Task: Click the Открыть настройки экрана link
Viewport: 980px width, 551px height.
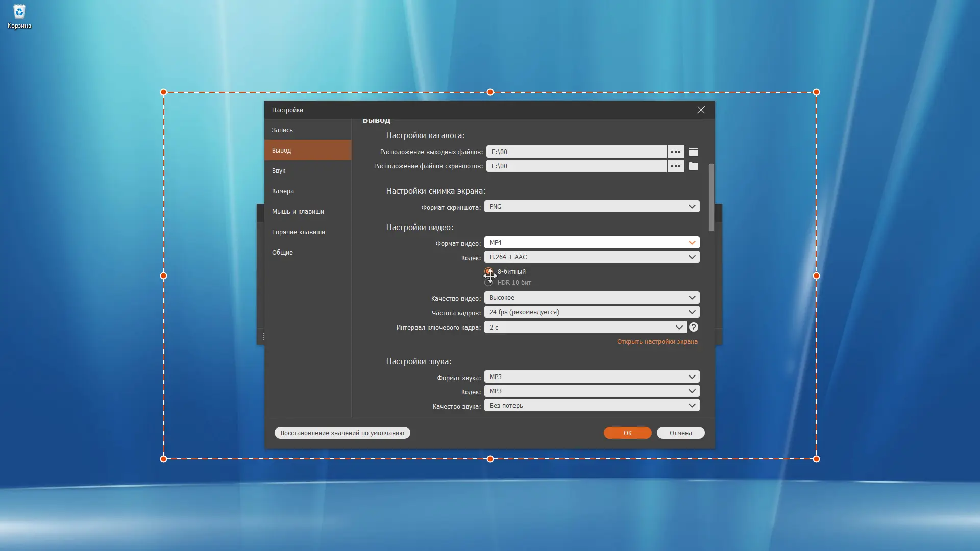Action: [657, 341]
